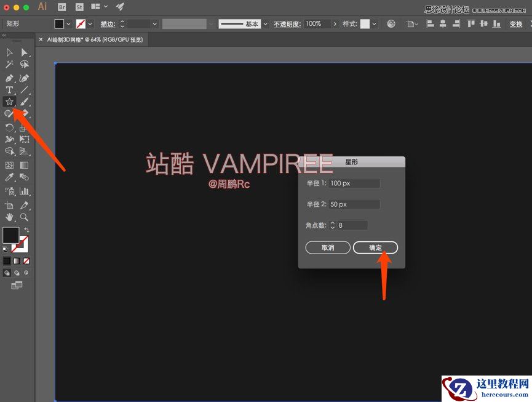
Task: Swap fill and stroke colors
Action: click(26, 230)
